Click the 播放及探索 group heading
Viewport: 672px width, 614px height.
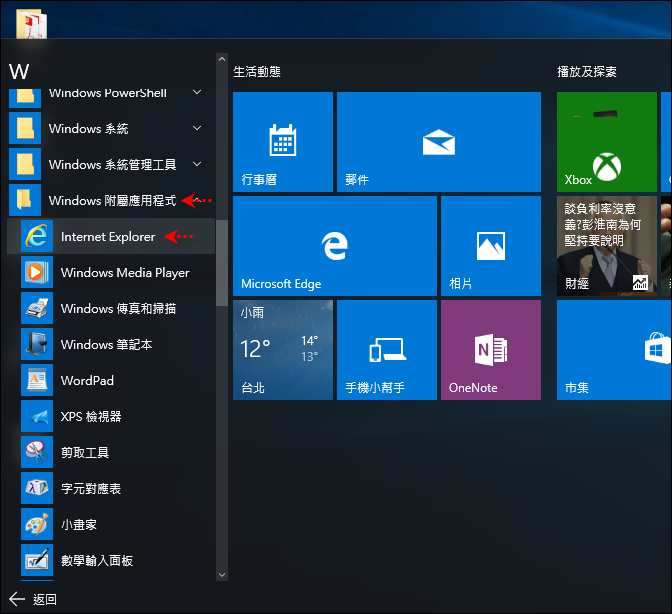[x=587, y=72]
